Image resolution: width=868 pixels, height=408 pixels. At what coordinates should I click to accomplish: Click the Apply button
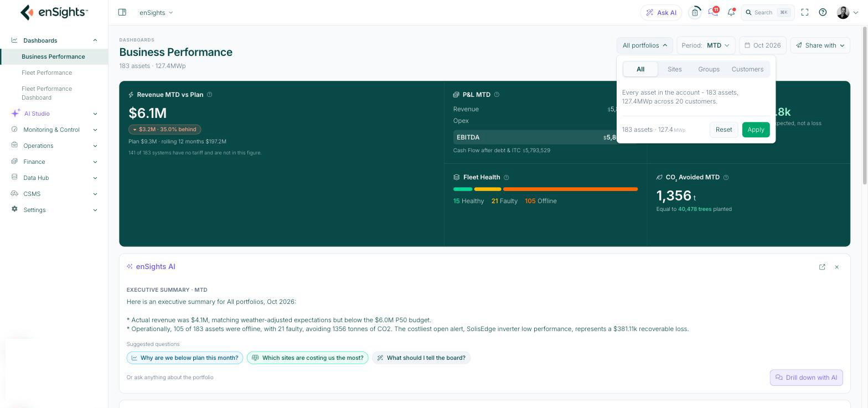tap(756, 130)
